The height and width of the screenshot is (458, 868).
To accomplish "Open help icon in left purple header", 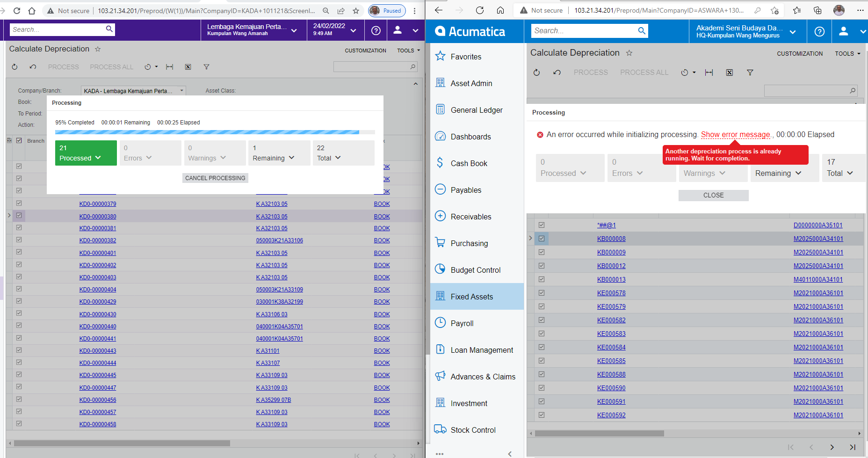I will click(x=376, y=30).
